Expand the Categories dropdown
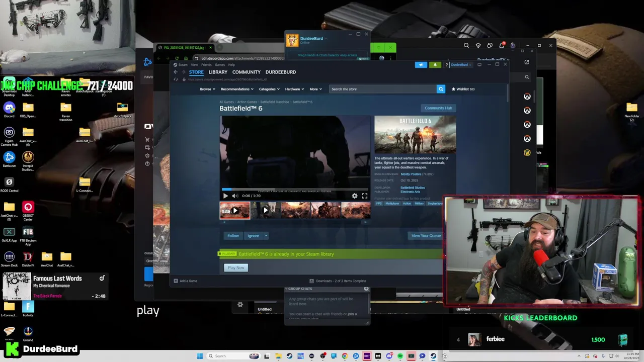The width and height of the screenshot is (644, 362). click(269, 89)
